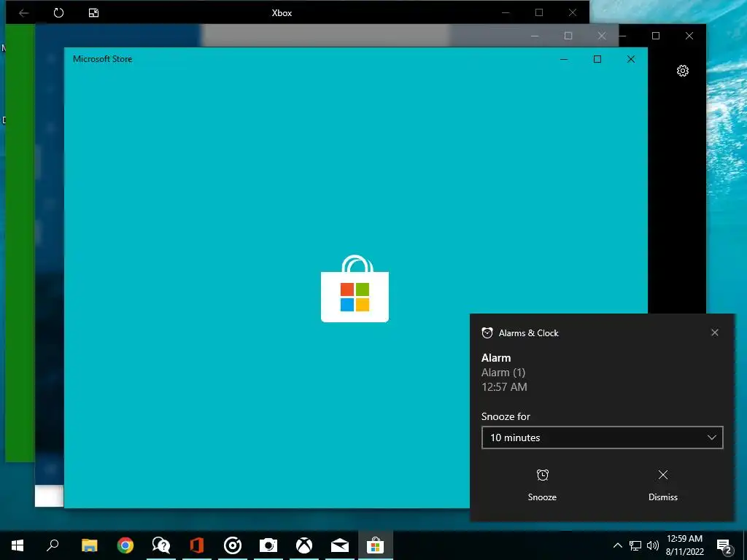747x560 pixels.
Task: Open taskbar search magnifier
Action: (53, 545)
